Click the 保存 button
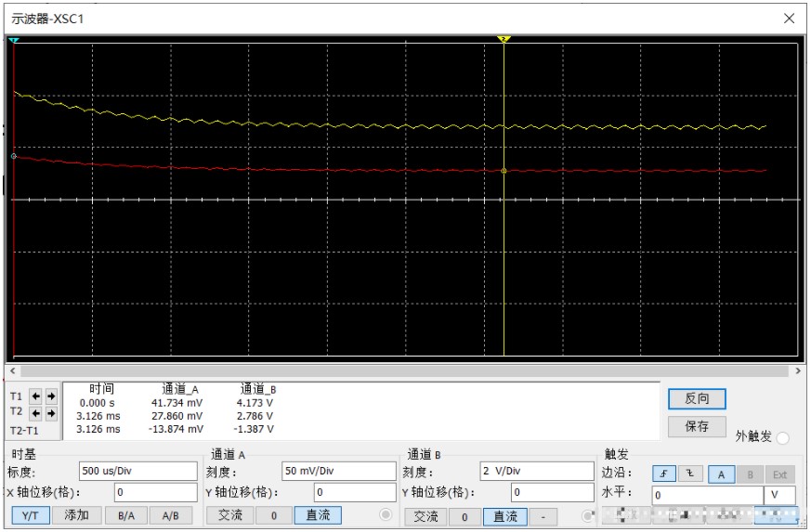811x532 pixels. [697, 426]
